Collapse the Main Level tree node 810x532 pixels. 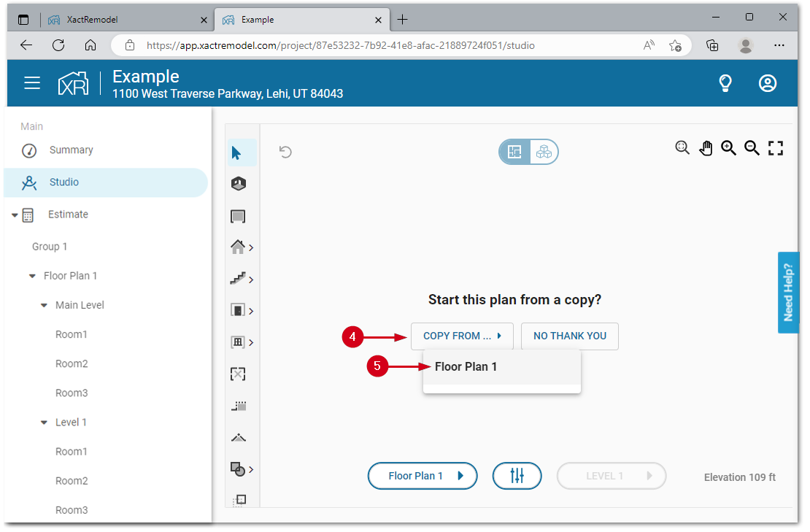tap(44, 306)
